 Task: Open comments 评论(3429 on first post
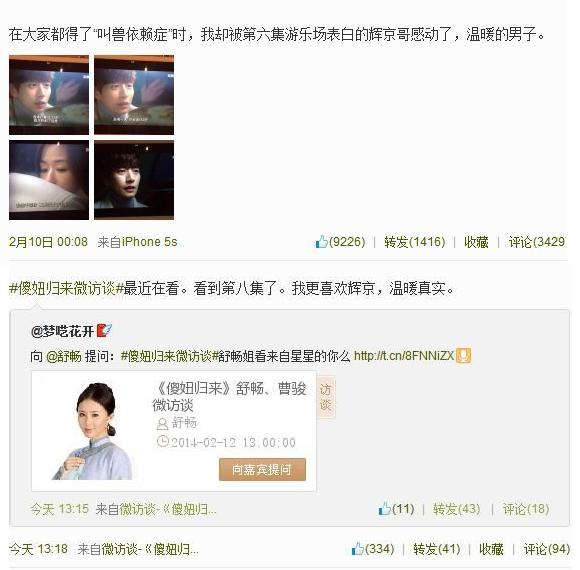point(537,242)
